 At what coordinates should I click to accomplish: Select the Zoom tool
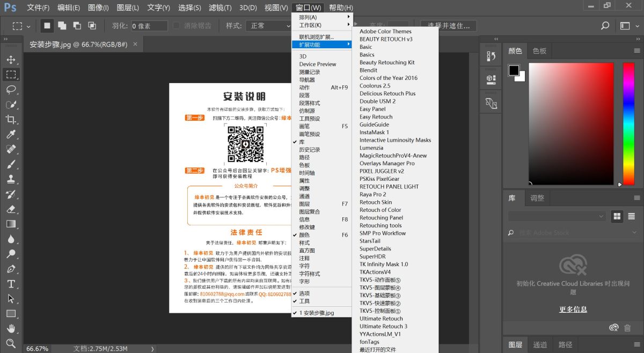click(x=11, y=343)
